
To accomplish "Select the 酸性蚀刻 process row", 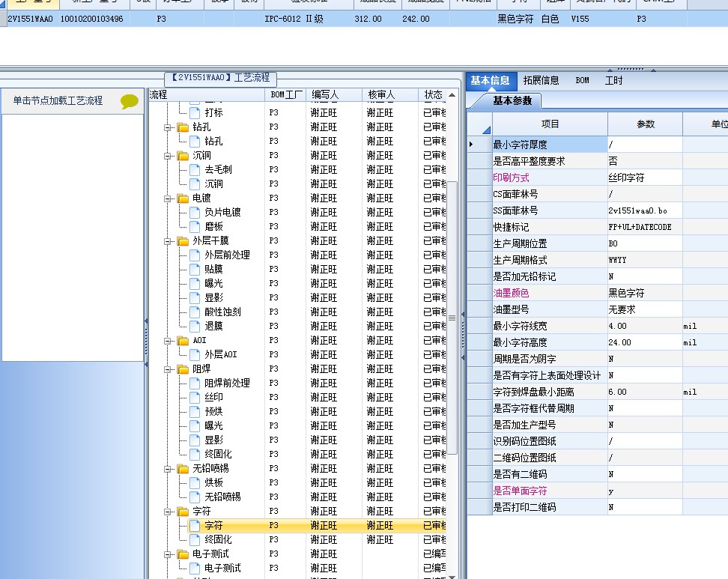I will point(297,312).
